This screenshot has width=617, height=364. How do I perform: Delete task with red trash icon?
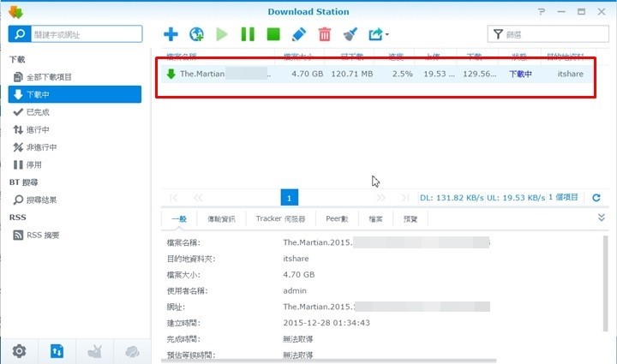point(325,34)
